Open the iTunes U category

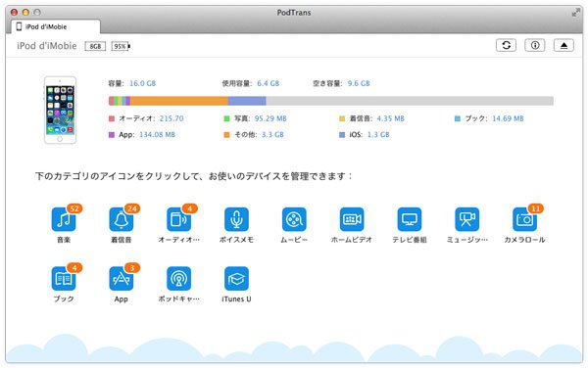[236, 279]
